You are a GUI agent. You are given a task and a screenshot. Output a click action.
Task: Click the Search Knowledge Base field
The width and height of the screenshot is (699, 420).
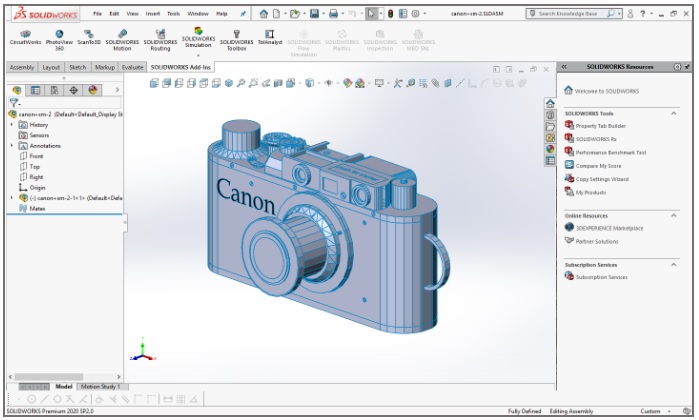click(x=573, y=14)
